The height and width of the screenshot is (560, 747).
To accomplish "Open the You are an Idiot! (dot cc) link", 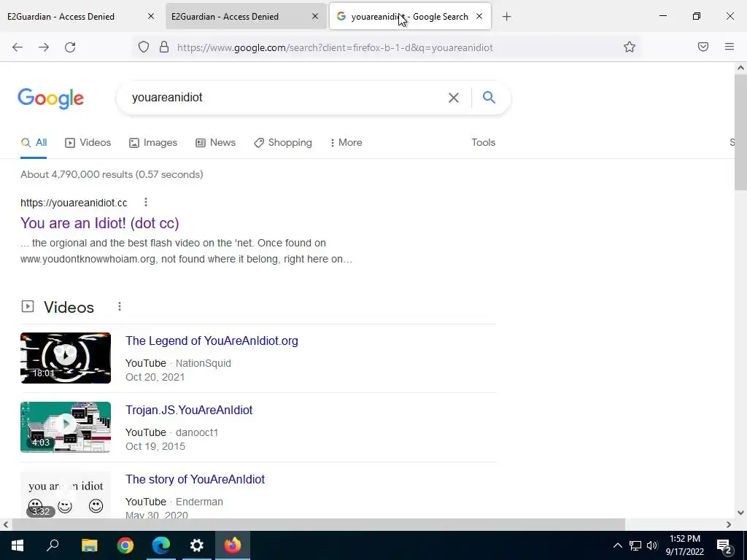I will coord(99,223).
